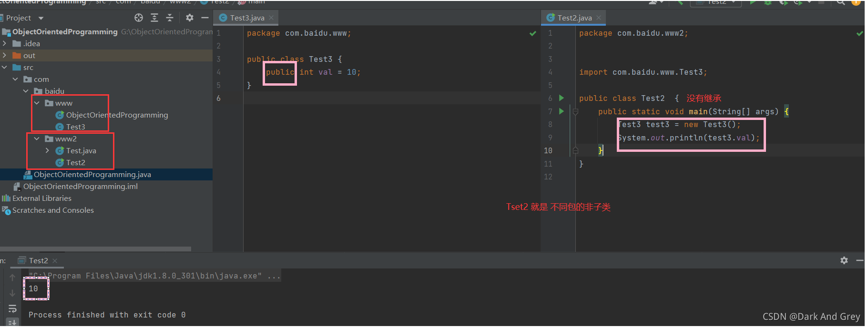Select Test.java in the project tree
The image size is (868, 327).
point(81,150)
